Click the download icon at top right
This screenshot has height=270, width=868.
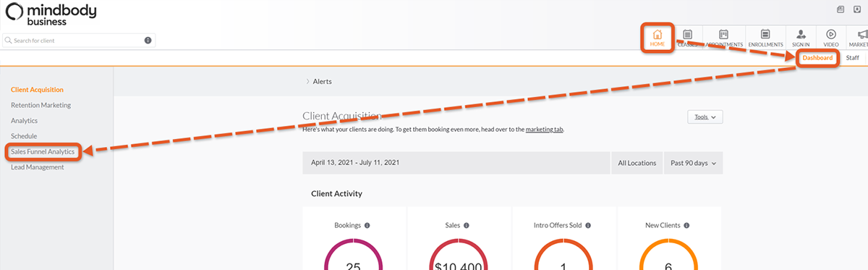click(x=857, y=9)
